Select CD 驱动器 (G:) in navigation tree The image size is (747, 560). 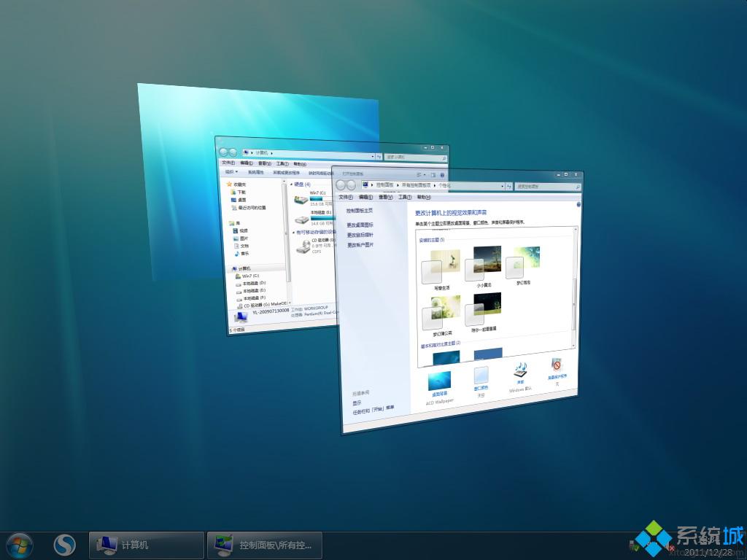pyautogui.click(x=263, y=305)
